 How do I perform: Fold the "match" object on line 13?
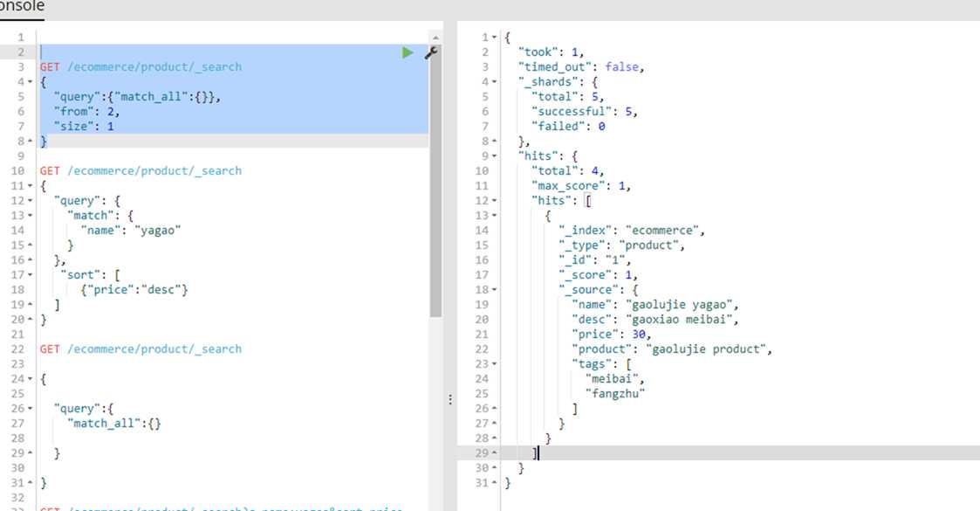click(x=30, y=216)
